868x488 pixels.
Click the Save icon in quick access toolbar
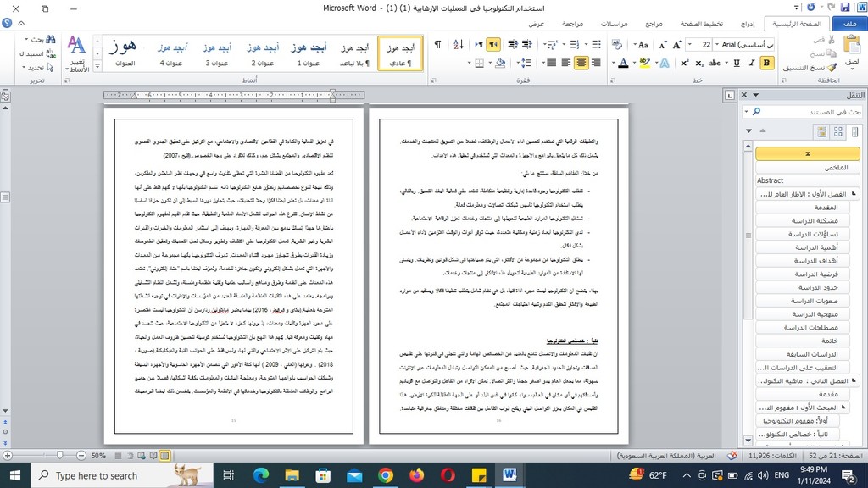coord(845,7)
